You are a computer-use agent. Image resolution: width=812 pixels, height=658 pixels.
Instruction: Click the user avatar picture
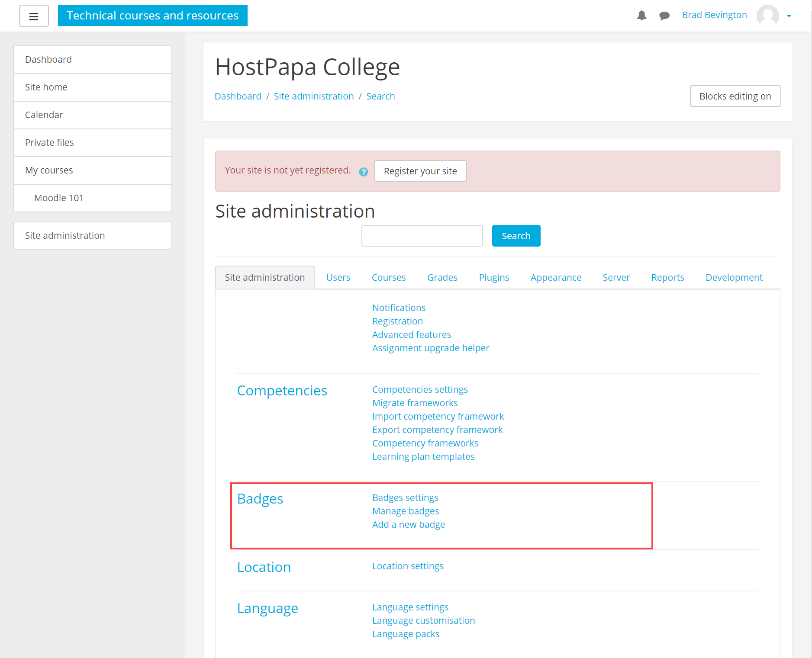[x=767, y=16]
